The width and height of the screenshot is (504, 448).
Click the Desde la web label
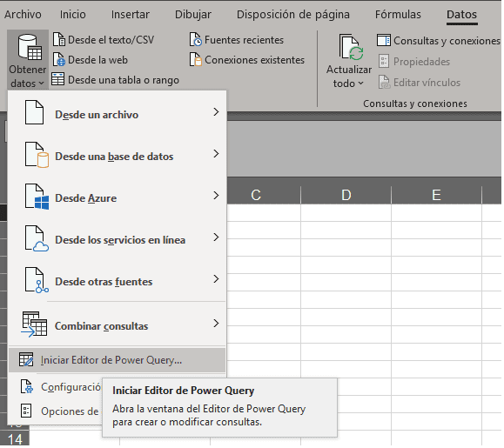point(97,60)
